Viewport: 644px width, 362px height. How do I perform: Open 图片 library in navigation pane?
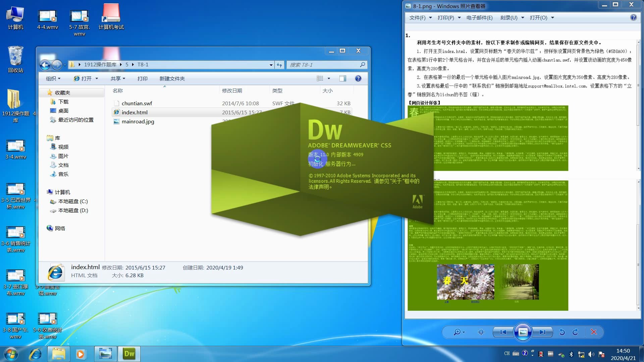63,156
